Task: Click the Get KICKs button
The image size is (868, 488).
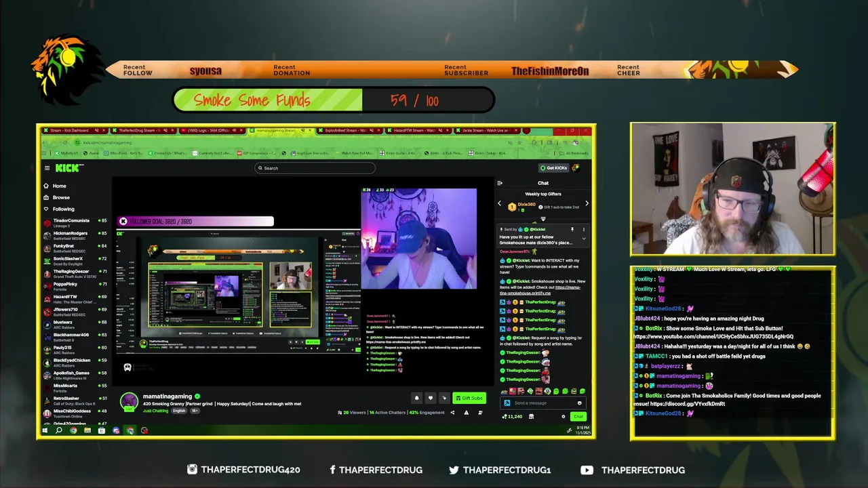Action: [553, 168]
